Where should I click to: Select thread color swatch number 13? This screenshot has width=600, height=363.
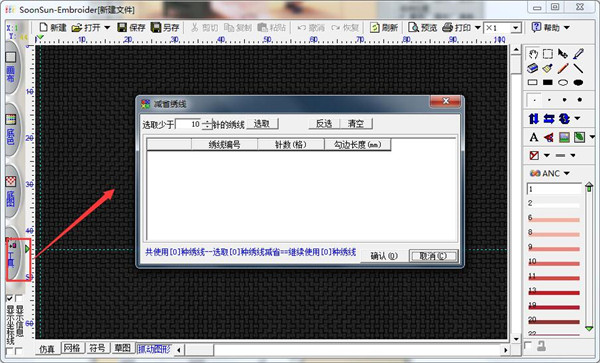(x=554, y=292)
